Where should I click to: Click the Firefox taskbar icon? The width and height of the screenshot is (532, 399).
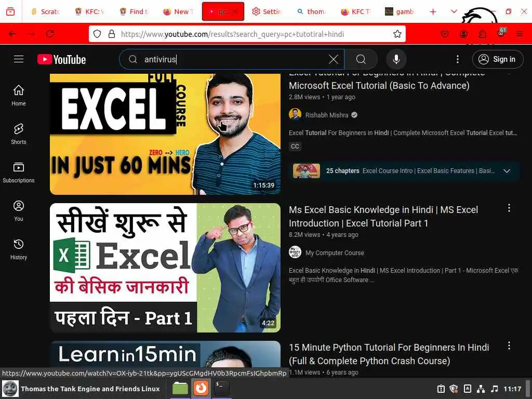click(x=201, y=388)
